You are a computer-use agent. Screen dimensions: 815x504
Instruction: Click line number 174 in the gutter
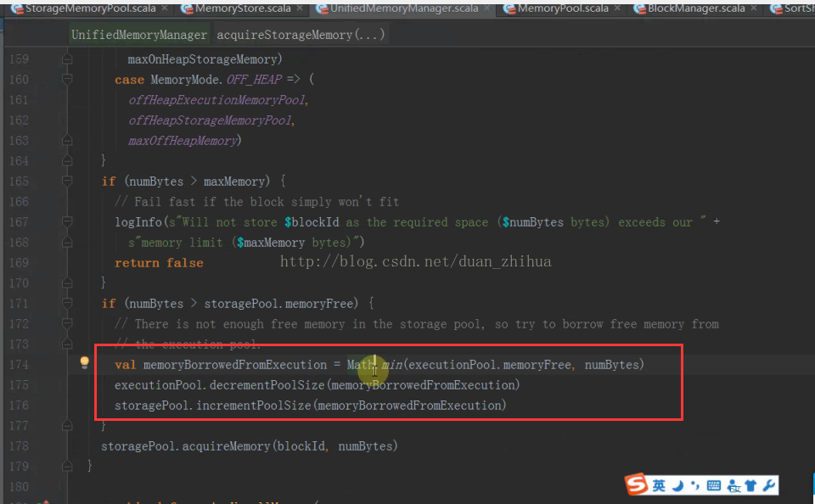click(x=20, y=364)
